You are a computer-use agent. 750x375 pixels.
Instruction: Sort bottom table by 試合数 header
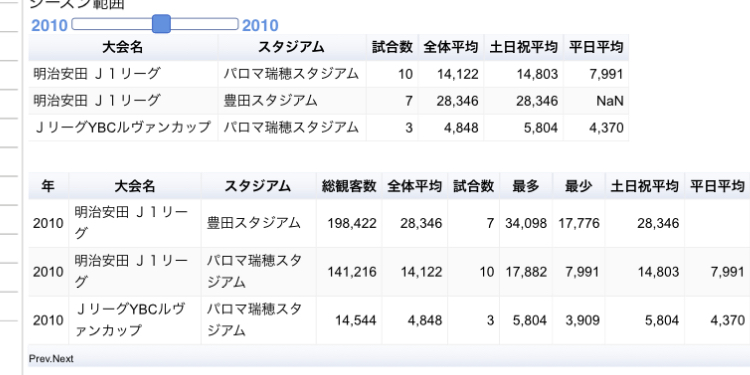(x=474, y=186)
